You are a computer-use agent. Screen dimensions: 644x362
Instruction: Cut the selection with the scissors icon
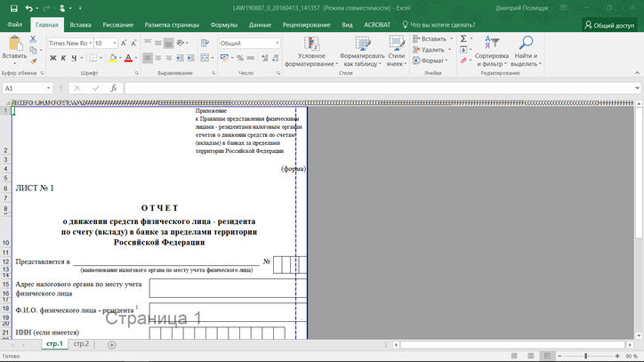(x=33, y=39)
